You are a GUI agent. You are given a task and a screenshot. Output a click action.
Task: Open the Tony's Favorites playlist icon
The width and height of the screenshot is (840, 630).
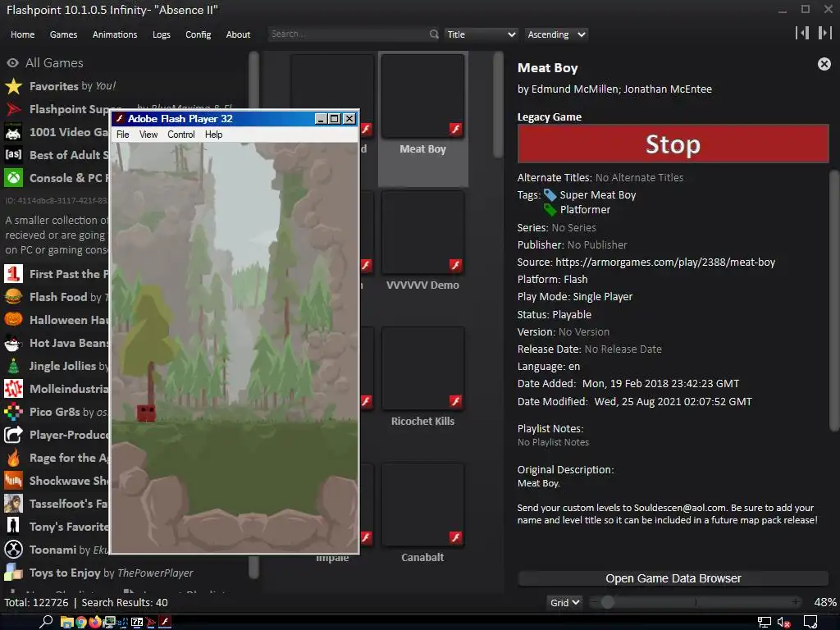click(13, 527)
